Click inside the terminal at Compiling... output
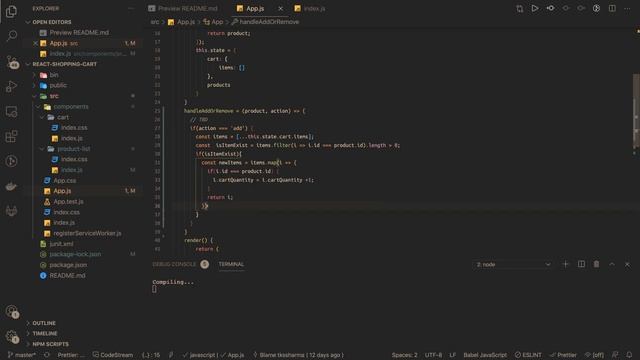The image size is (640, 360). [x=173, y=282]
